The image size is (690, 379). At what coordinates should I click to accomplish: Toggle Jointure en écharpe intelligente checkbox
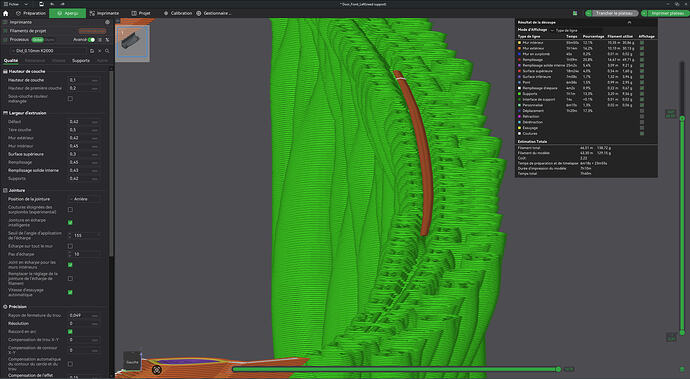coord(70,222)
